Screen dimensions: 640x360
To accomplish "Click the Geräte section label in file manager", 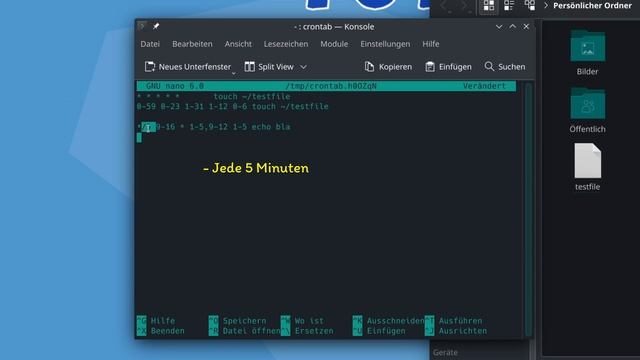I will pyautogui.click(x=445, y=352).
